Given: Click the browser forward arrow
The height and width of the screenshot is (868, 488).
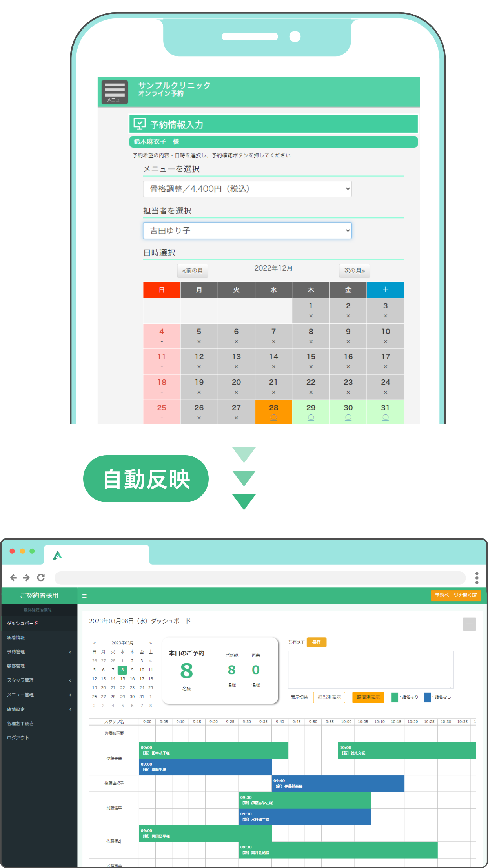Looking at the screenshot, I should point(27,578).
